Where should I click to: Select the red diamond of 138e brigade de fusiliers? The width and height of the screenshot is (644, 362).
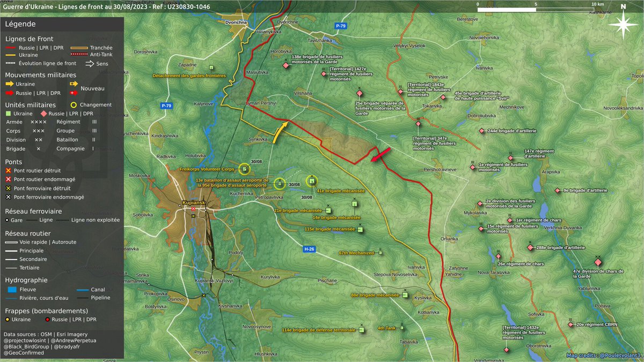click(286, 65)
